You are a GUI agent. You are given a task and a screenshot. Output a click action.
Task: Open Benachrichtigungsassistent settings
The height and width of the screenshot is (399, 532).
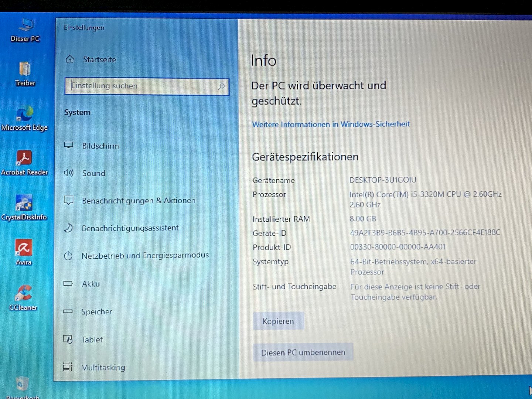(x=130, y=228)
